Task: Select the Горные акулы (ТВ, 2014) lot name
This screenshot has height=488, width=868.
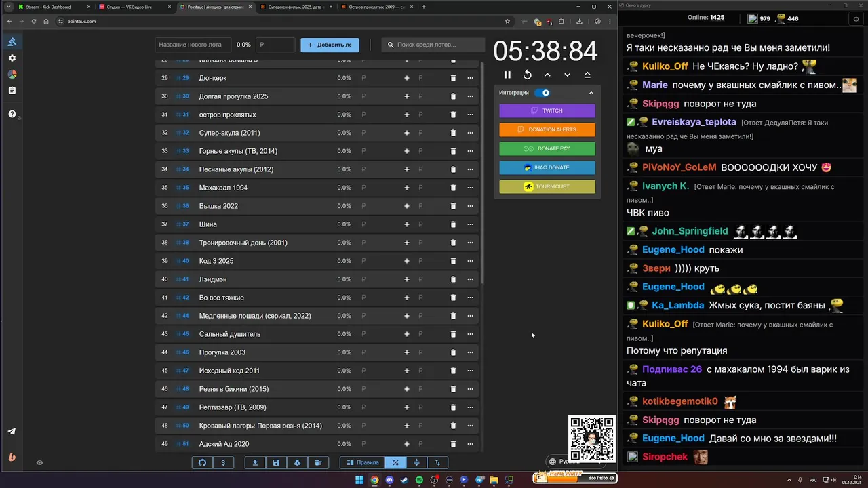Action: pos(238,151)
